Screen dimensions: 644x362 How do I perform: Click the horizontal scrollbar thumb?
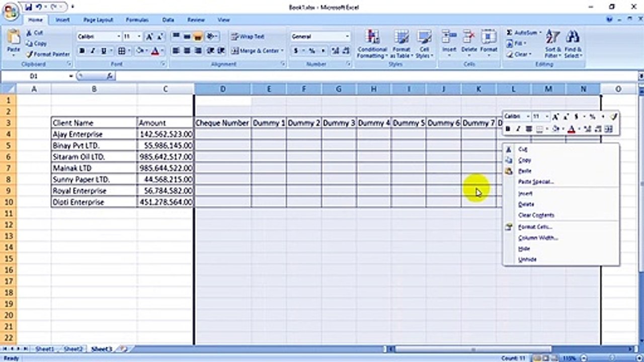coord(473,348)
